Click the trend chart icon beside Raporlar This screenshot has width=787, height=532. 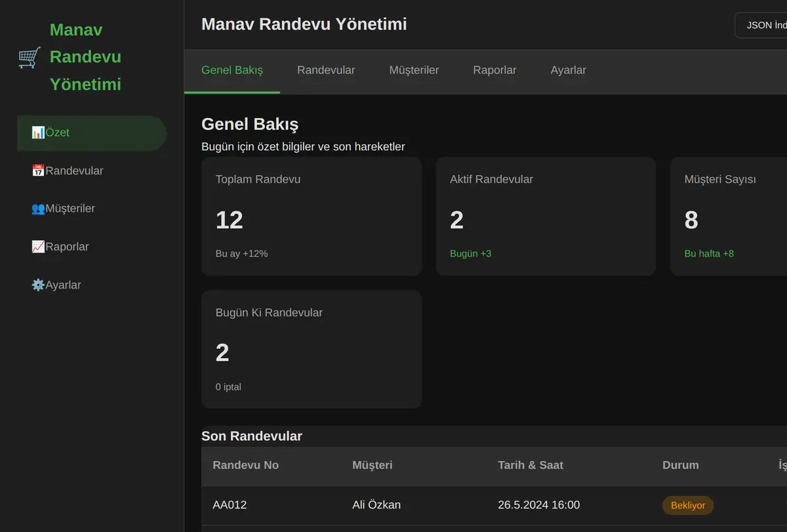click(x=38, y=247)
